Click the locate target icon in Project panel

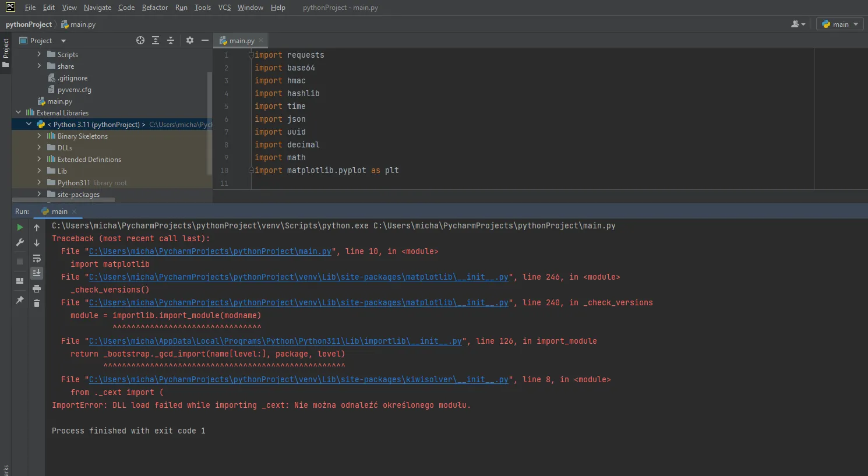pyautogui.click(x=140, y=40)
